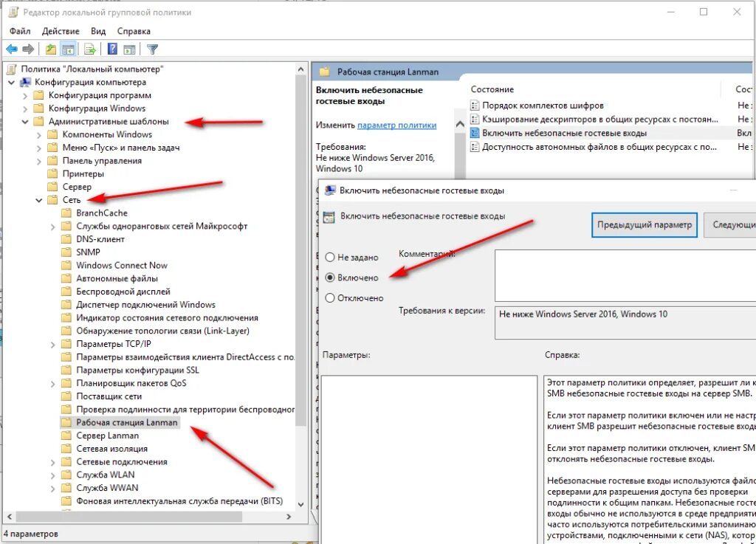Screen dimensions: 756x544
Task: Click the tree pane scroll-down arrow
Action: pyautogui.click(x=301, y=504)
